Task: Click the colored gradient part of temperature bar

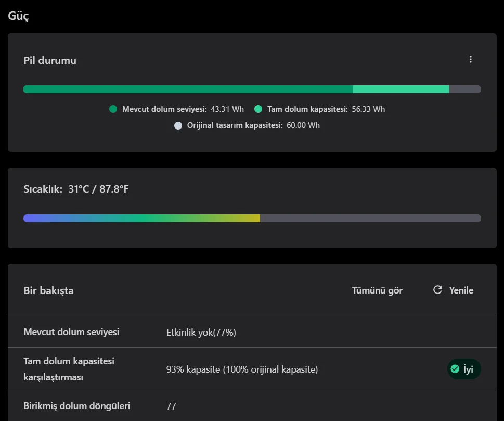Action: point(141,218)
